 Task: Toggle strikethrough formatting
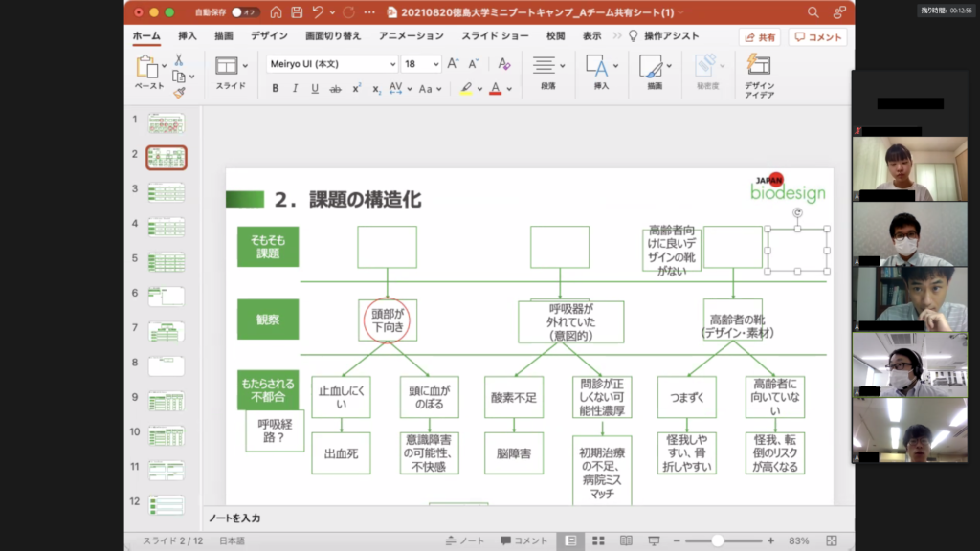(x=336, y=89)
